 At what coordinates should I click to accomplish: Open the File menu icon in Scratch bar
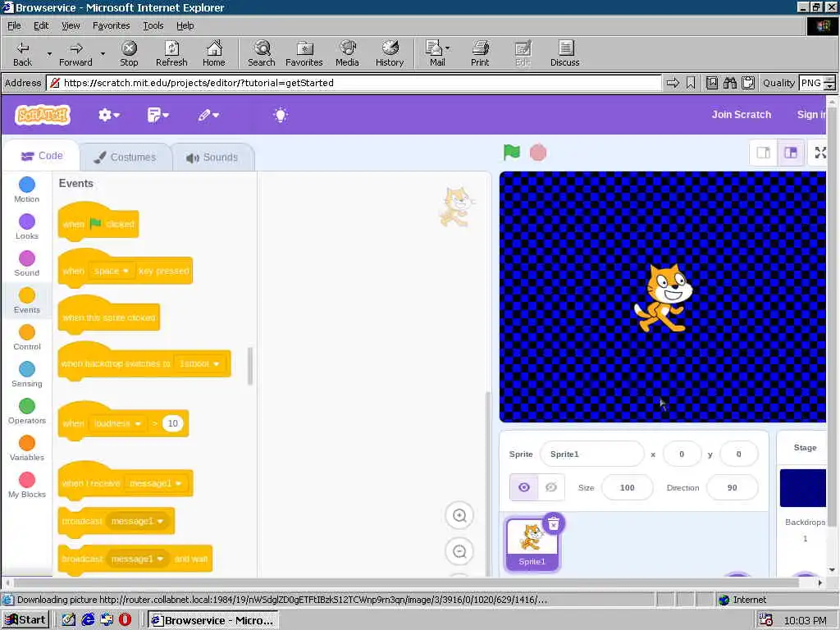tap(158, 115)
